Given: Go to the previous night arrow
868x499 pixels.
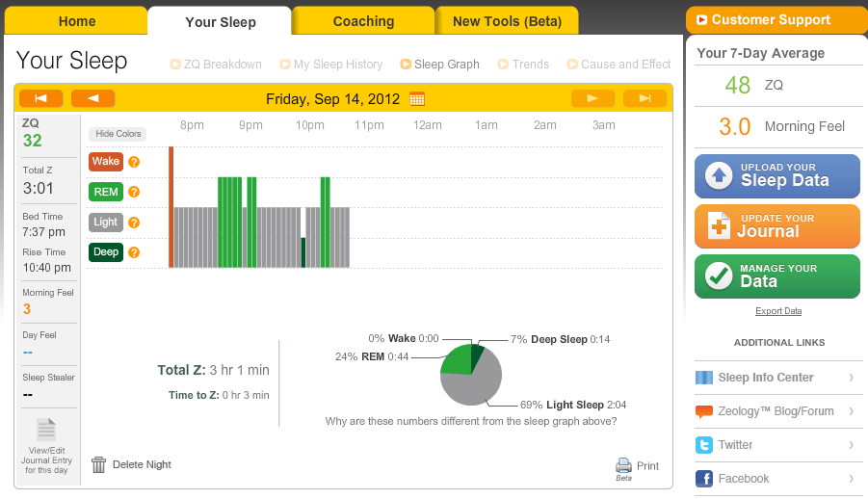Looking at the screenshot, I should pos(93,98).
